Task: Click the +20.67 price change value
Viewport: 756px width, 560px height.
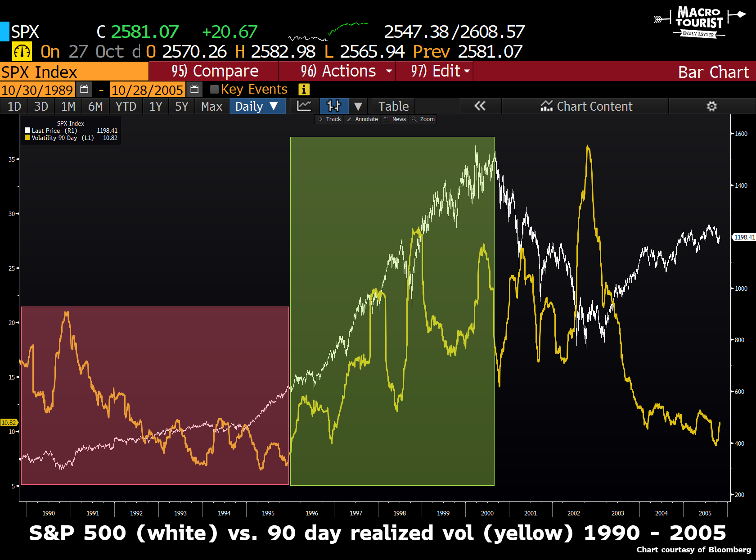Action: pyautogui.click(x=229, y=32)
